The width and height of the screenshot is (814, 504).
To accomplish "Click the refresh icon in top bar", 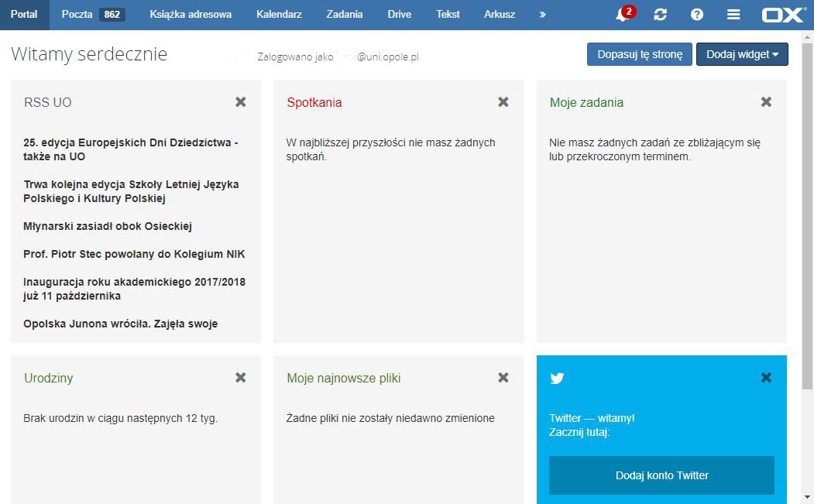I will [x=661, y=15].
